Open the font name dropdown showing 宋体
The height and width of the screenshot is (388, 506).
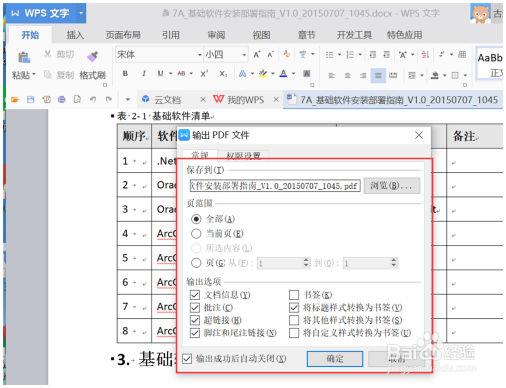(199, 54)
